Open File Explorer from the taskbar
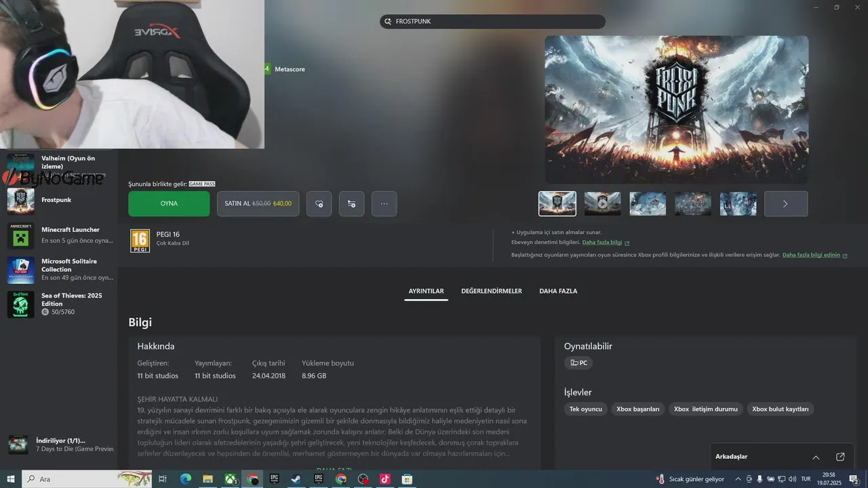Viewport: 868px width, 488px height. 208,479
